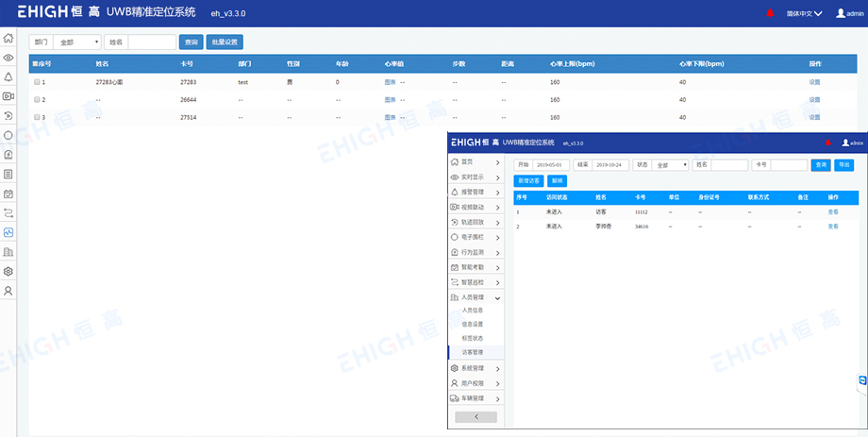
Task: Open the building personnel icon in collapsed sidebar
Action: [x=8, y=252]
